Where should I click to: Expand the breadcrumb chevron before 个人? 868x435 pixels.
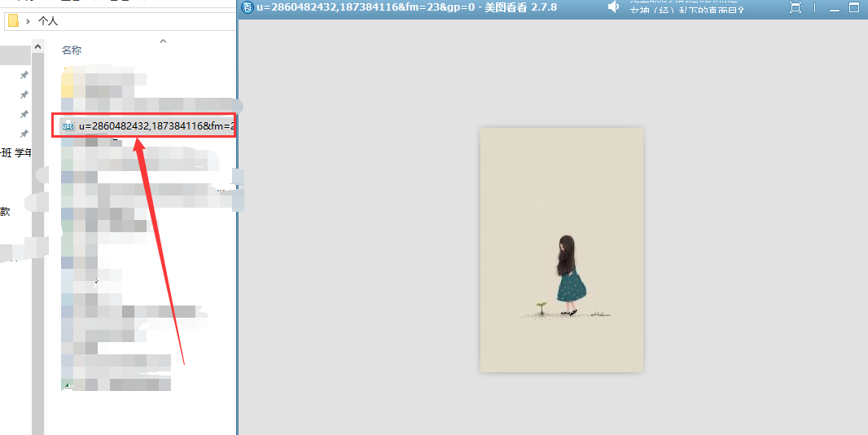pyautogui.click(x=28, y=20)
